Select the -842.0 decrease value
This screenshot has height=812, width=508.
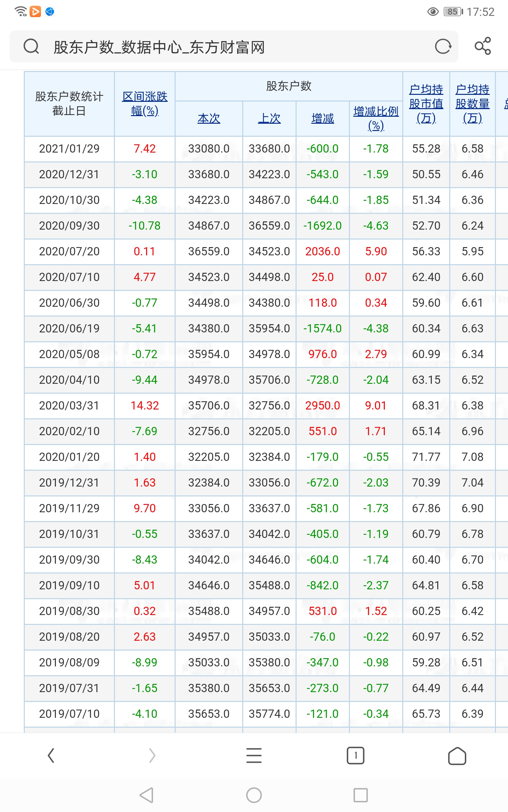(x=323, y=586)
